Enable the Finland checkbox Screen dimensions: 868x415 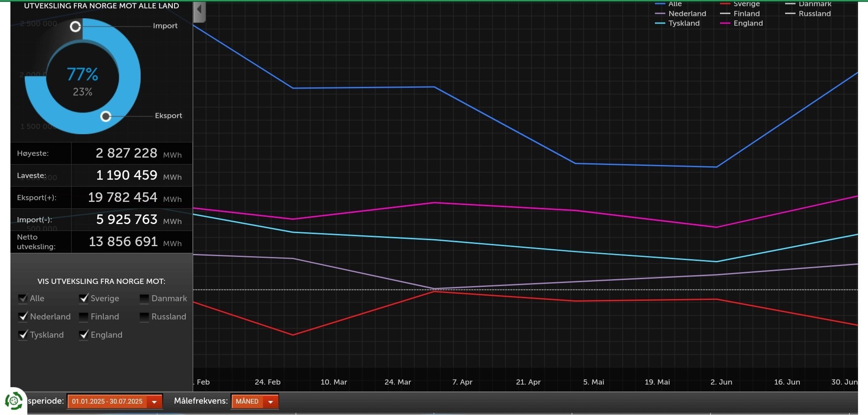[83, 317]
